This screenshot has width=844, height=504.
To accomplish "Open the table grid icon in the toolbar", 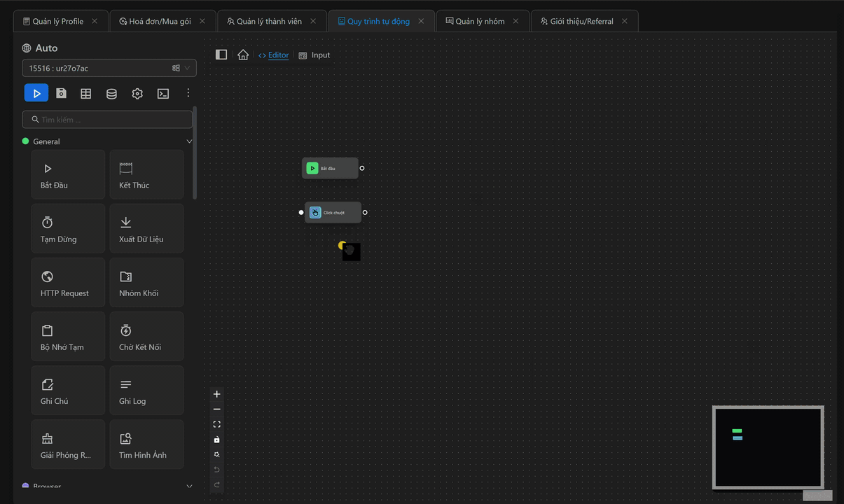I will click(x=86, y=93).
